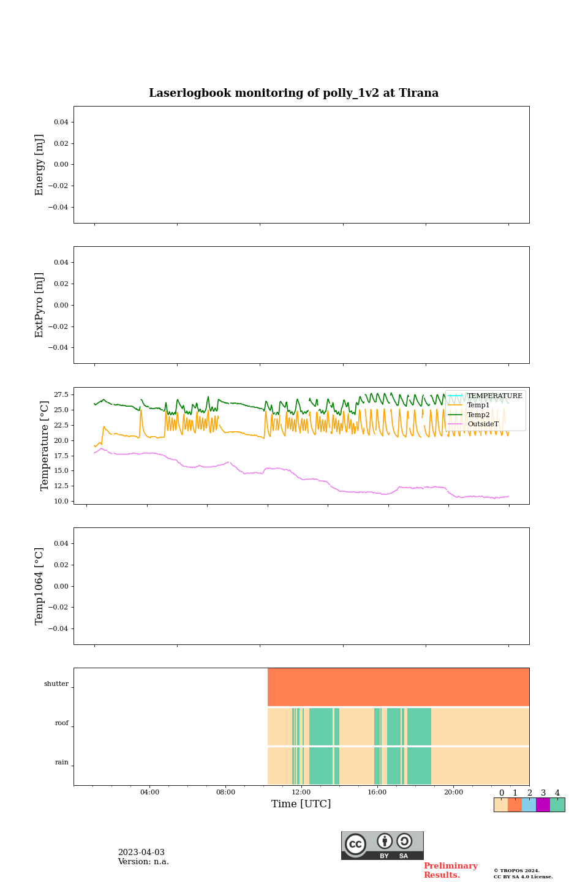Select the beige swatch for value 0

tap(501, 805)
